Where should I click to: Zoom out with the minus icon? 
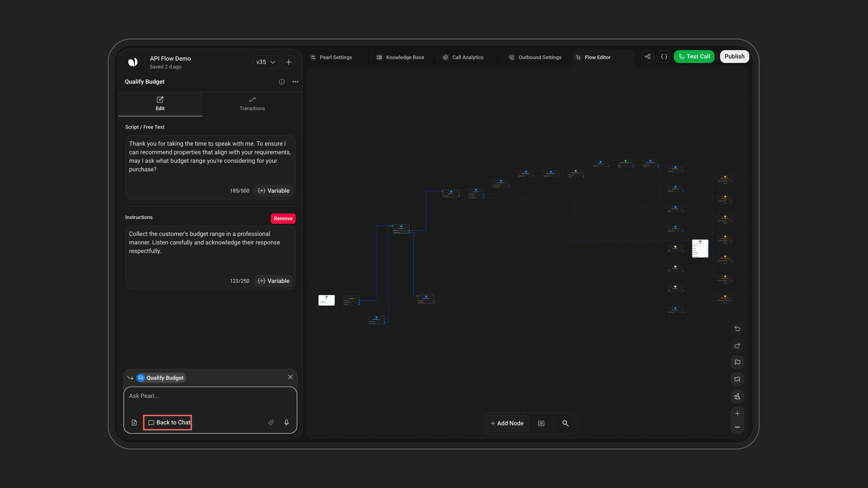737,427
